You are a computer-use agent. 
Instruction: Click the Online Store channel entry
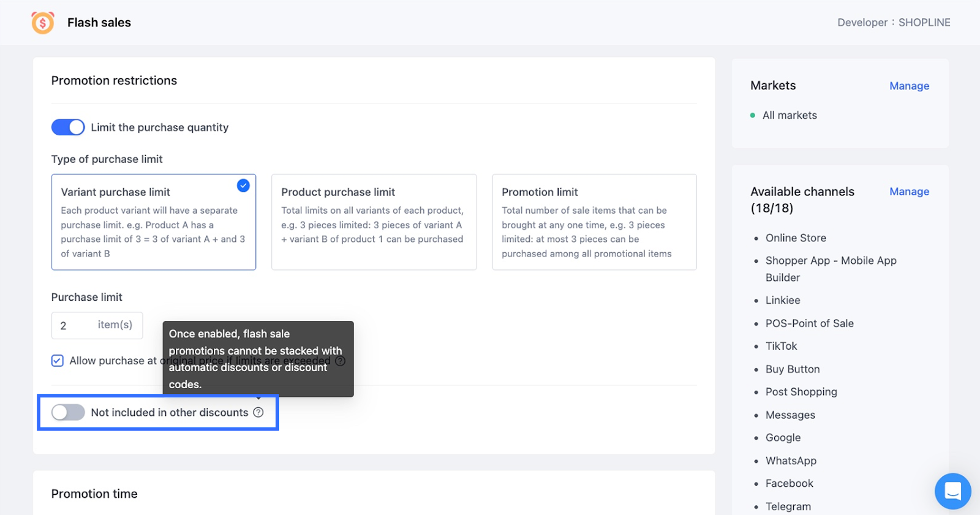(796, 238)
